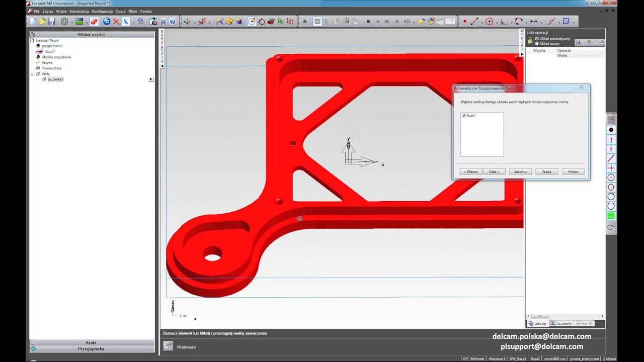Click the Zakończ button in the dialog

[521, 171]
